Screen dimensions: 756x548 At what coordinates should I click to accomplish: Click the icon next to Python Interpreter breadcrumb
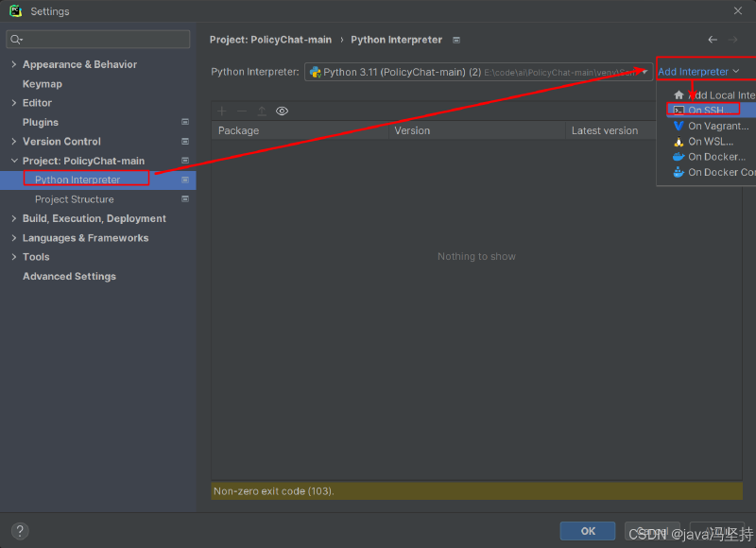456,40
